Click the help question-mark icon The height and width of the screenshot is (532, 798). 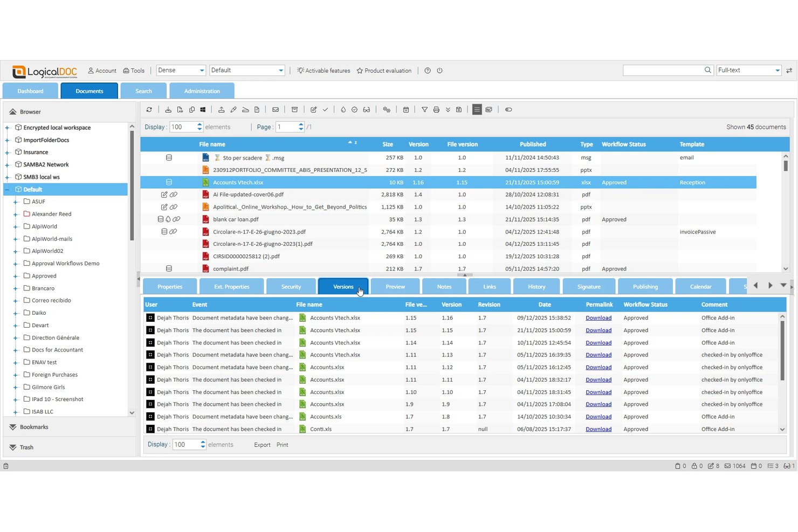(428, 71)
